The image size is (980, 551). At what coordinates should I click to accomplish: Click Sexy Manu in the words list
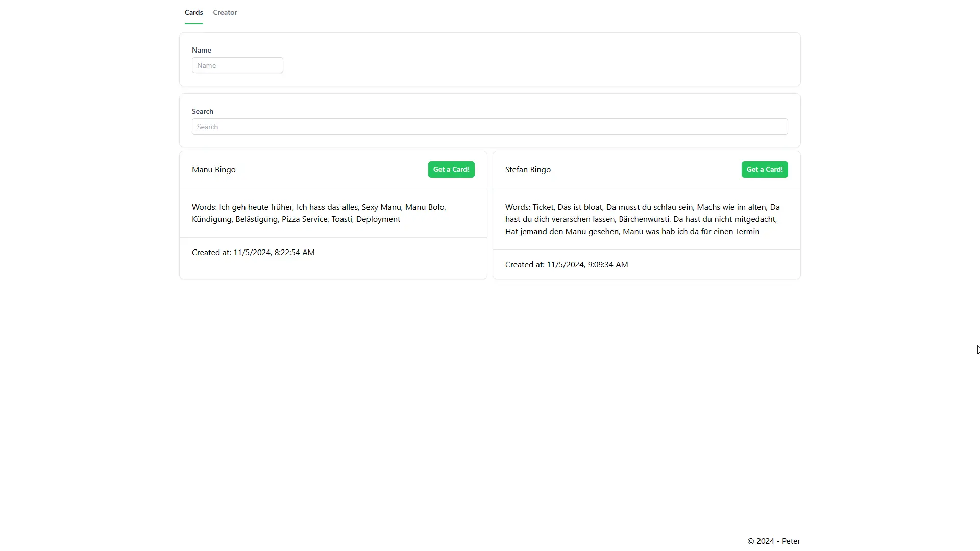click(x=381, y=207)
